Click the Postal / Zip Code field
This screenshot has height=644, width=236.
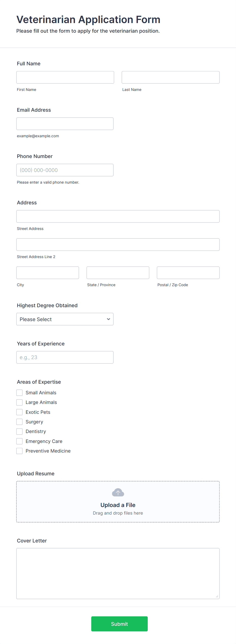(188, 272)
